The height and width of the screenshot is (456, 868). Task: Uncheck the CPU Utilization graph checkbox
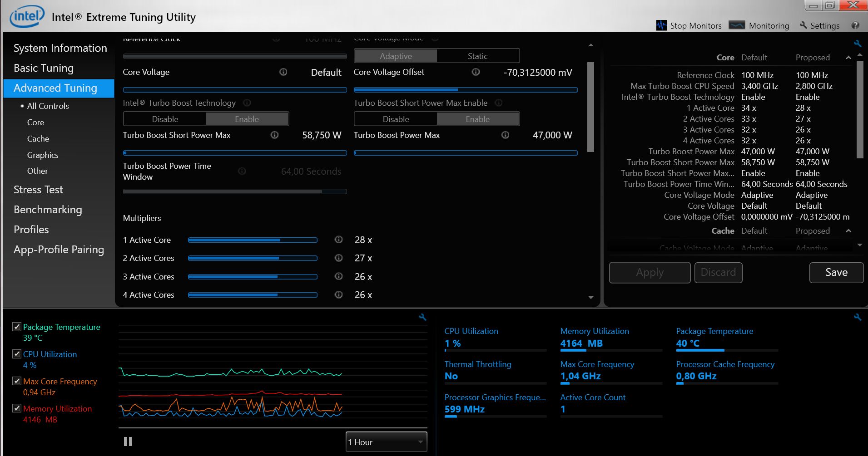point(17,354)
